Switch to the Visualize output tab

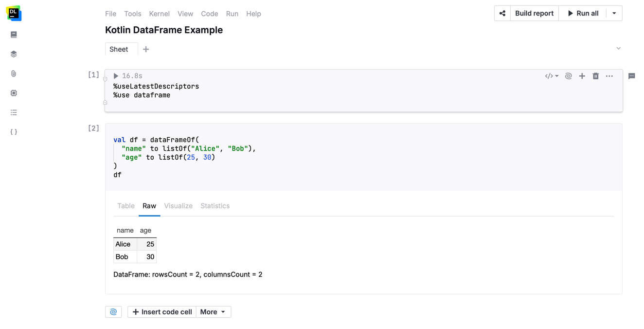tap(178, 206)
